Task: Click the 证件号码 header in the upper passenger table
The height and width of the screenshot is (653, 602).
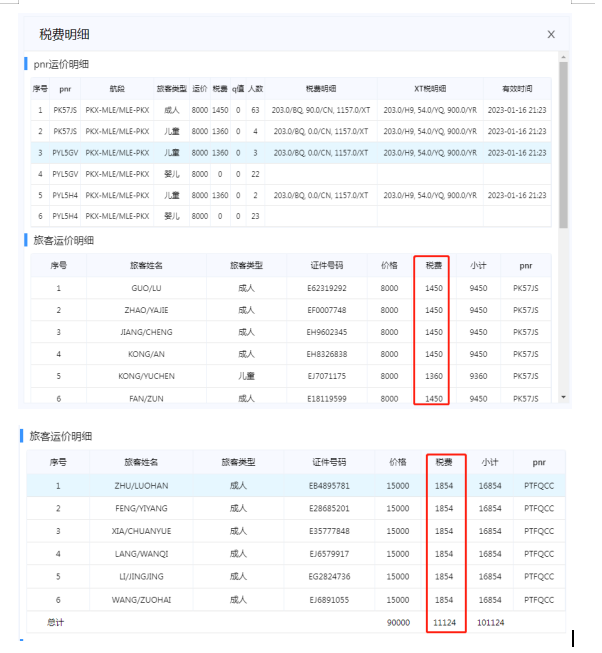Action: pyautogui.click(x=328, y=266)
